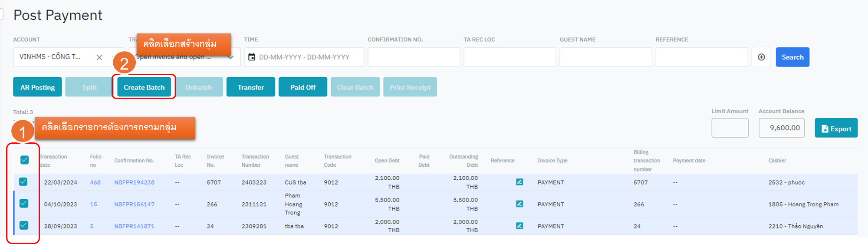The height and width of the screenshot is (244, 868).
Task: Uncheck the row dated 22/03/2024
Action: click(23, 181)
